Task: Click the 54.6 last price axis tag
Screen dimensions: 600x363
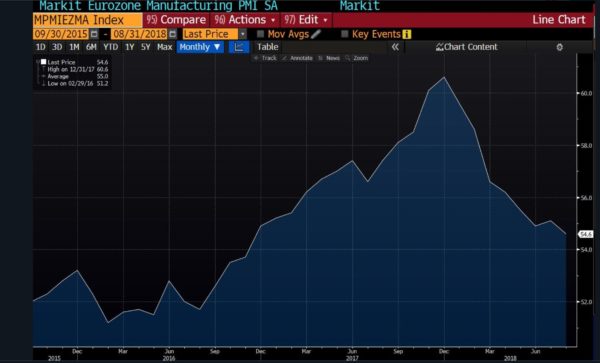Action: coord(586,234)
